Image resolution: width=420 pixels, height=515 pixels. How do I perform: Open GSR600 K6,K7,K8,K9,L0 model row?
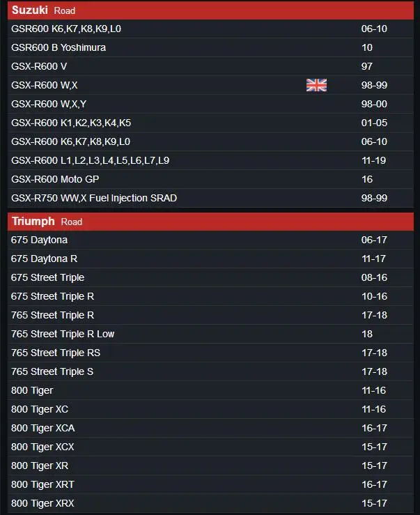point(66,29)
